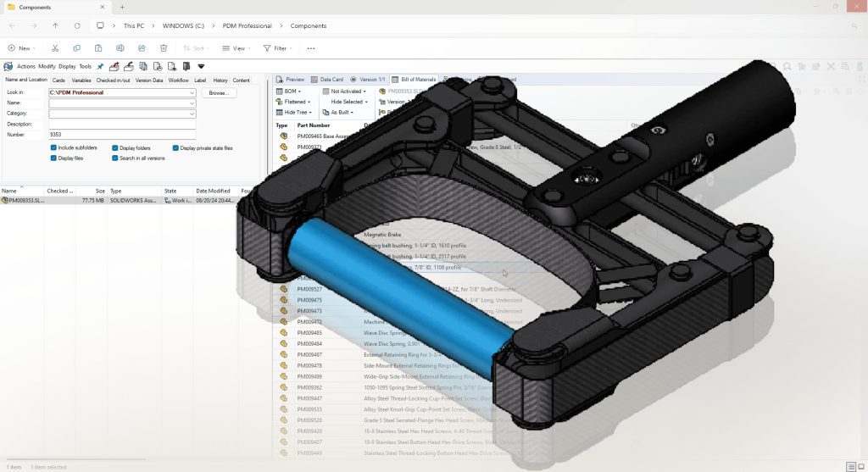Click the PDM globe icon beside Actions

pyautogui.click(x=8, y=66)
